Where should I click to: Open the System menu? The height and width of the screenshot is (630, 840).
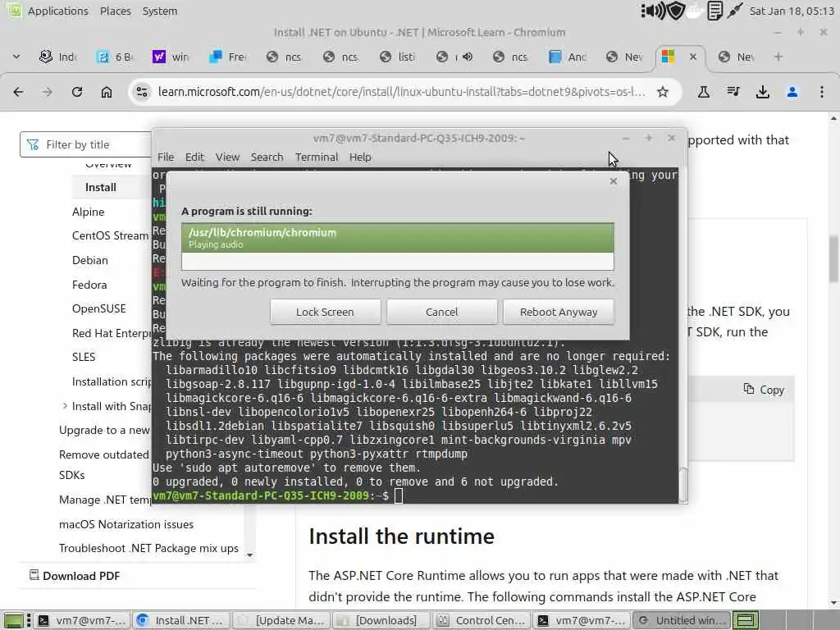pos(160,11)
